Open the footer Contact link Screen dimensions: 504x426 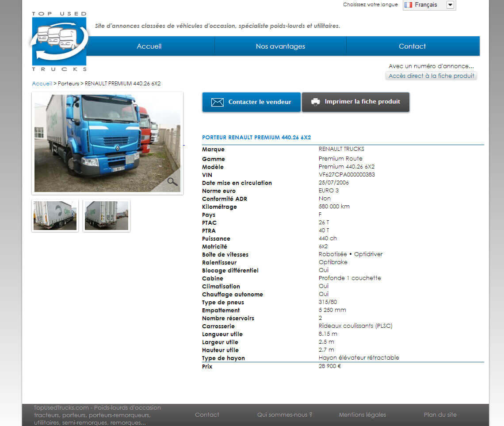click(207, 415)
